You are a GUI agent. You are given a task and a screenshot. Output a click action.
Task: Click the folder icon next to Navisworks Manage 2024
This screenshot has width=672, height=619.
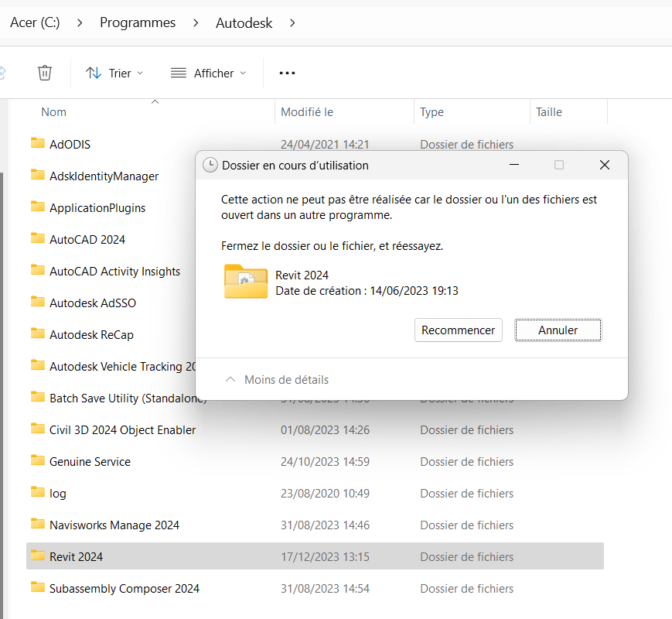[x=38, y=524]
